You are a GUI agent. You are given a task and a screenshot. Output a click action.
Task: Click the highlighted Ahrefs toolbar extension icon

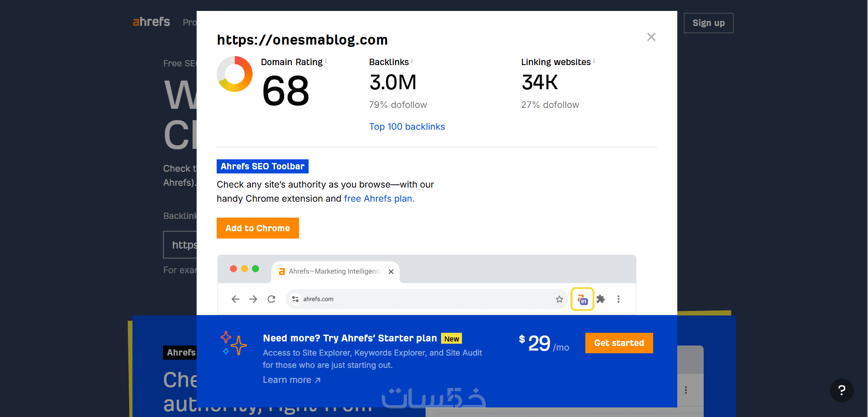(x=582, y=299)
